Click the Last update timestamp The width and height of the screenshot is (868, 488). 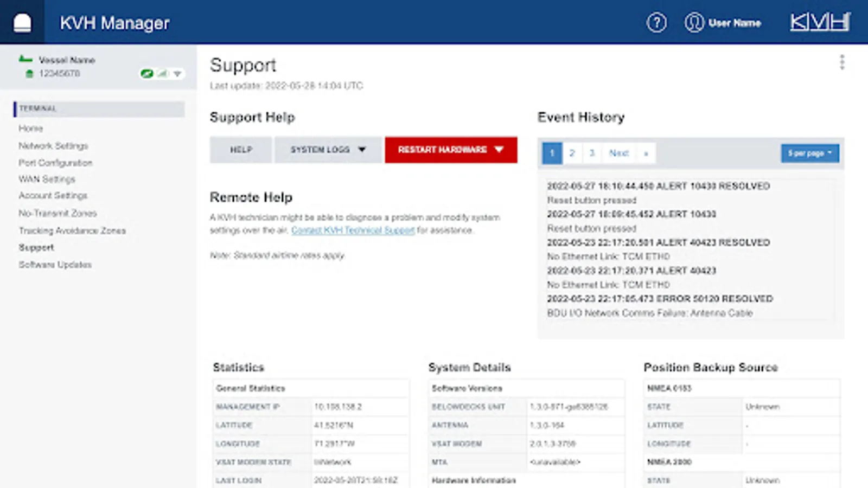[x=286, y=86]
